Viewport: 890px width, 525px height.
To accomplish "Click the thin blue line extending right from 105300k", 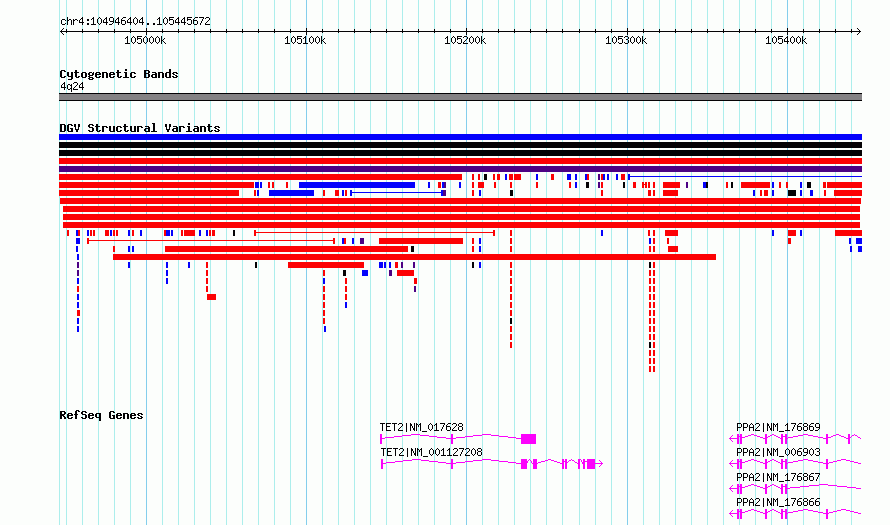I will tap(745, 177).
